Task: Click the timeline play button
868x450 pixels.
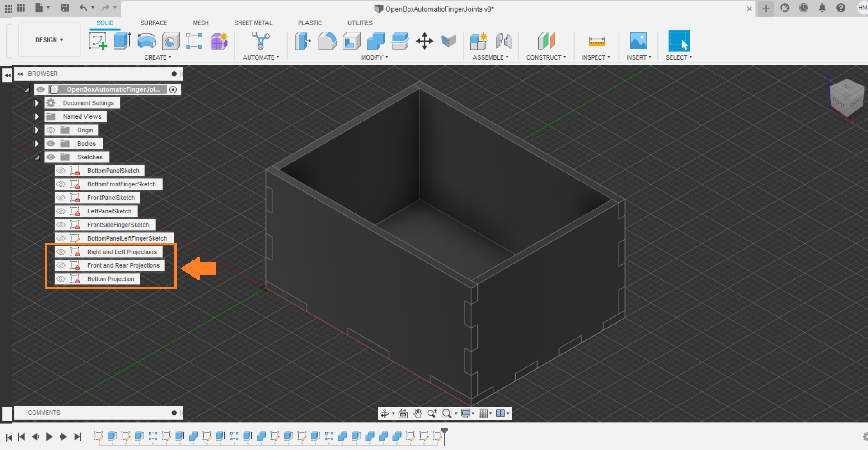Action: [49, 436]
